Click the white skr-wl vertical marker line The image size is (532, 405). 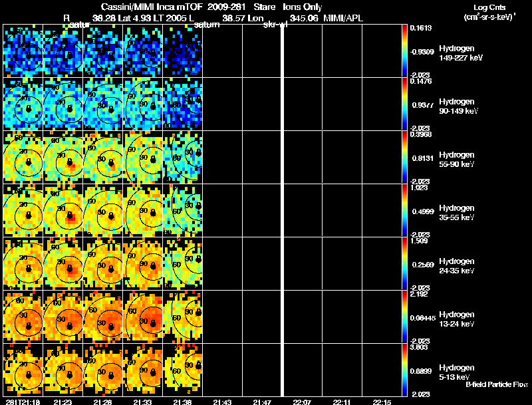[282, 210]
